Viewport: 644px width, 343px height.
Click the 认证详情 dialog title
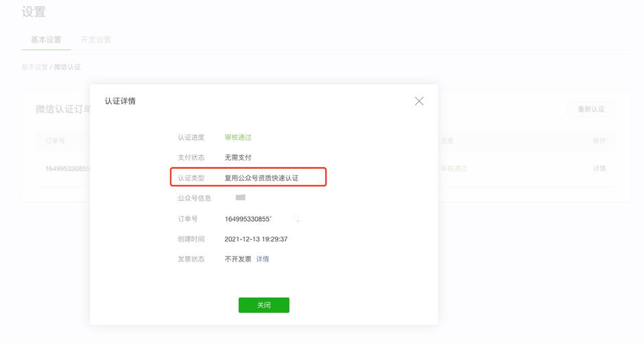coord(120,101)
